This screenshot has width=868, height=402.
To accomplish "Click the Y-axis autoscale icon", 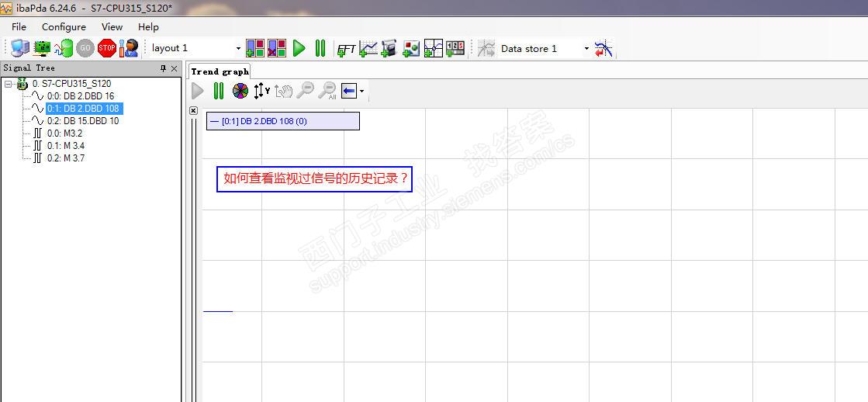I will click(261, 91).
